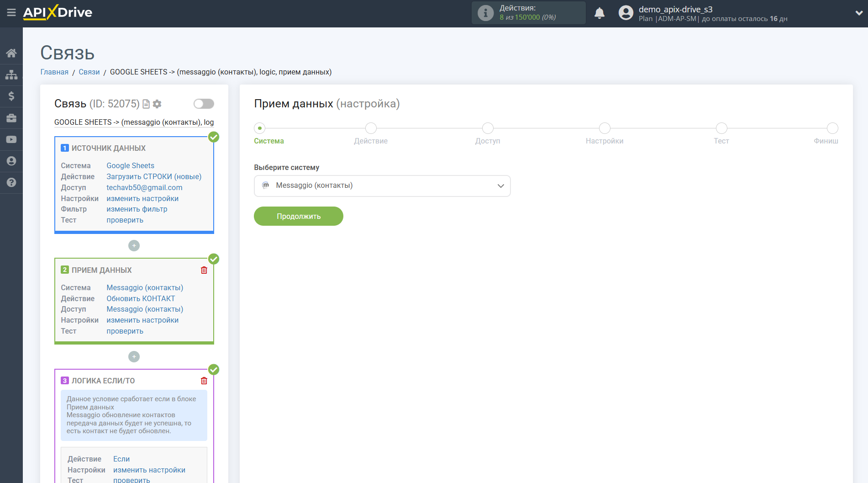Screen dimensions: 868x483
Task: Click изменить фильтр in the data source block
Action: [x=137, y=209]
